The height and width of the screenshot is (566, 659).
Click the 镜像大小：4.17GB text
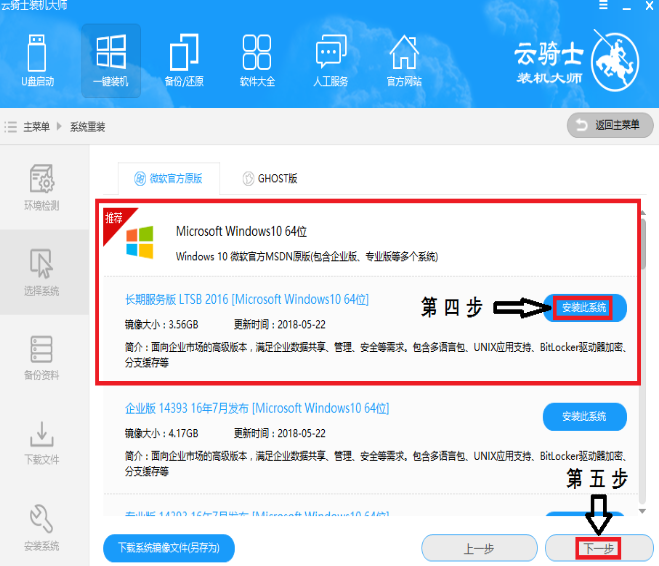tap(161, 433)
